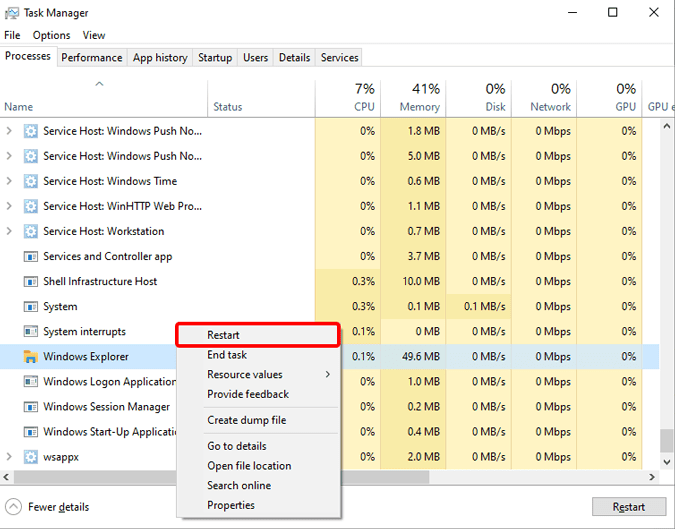Sort by the GPU column header
The height and width of the screenshot is (529, 675).
[610, 98]
